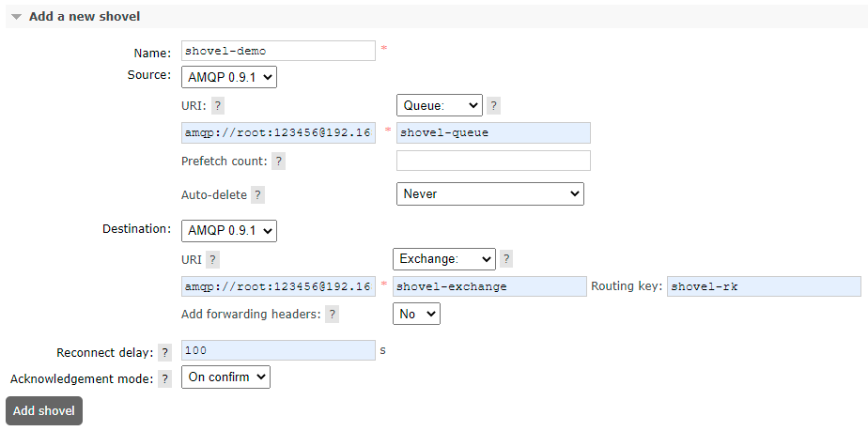Viewport: 868px width, 431px height.
Task: Open Source protocol AMQP 0.9.1 dropdown
Action: 229,77
